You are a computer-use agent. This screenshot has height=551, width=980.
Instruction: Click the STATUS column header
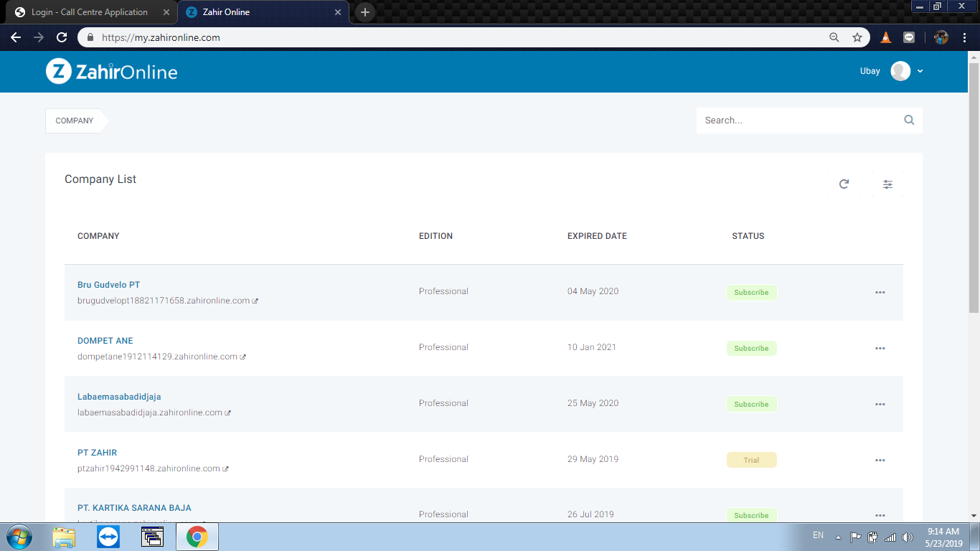coord(748,236)
